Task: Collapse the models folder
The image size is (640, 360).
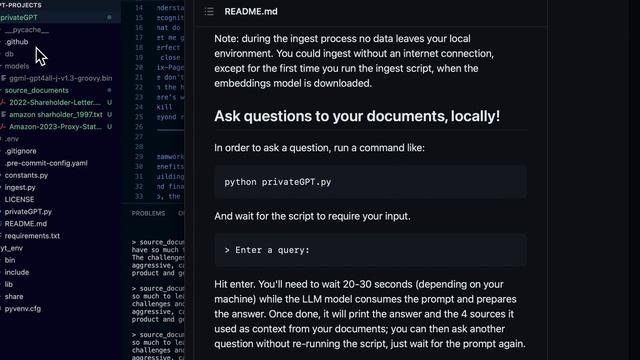Action: tap(17, 66)
